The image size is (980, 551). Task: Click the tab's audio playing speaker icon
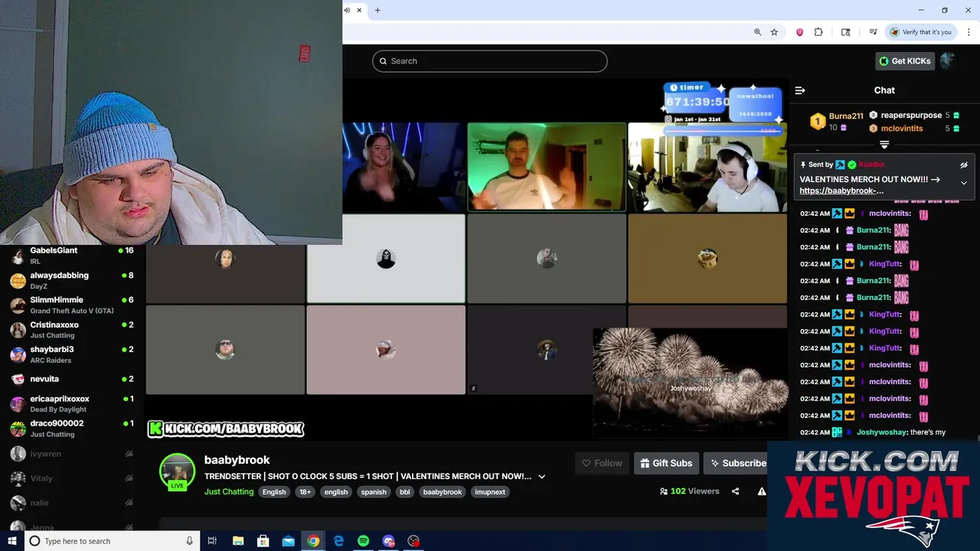[x=347, y=10]
